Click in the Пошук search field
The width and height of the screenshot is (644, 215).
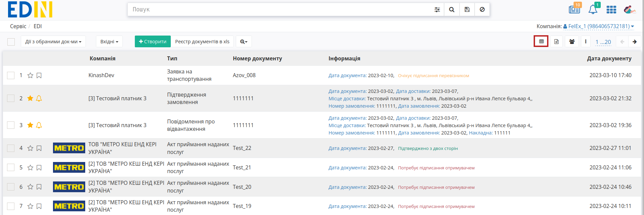coord(280,10)
